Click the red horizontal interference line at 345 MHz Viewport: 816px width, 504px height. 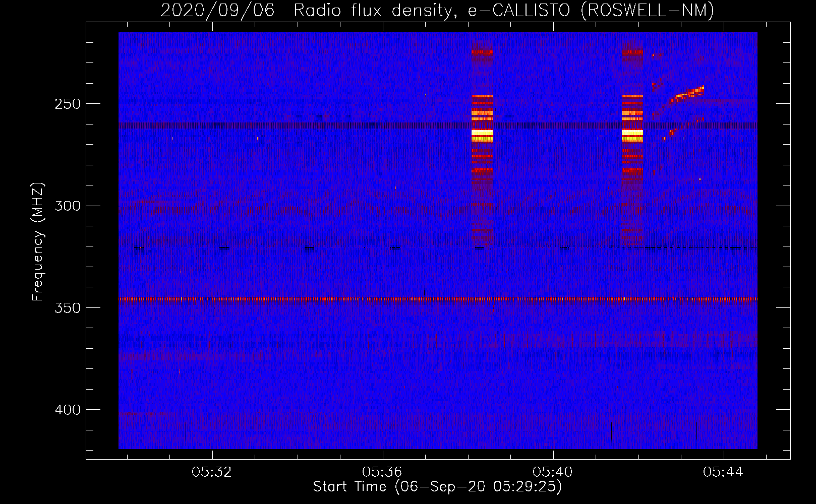point(438,299)
